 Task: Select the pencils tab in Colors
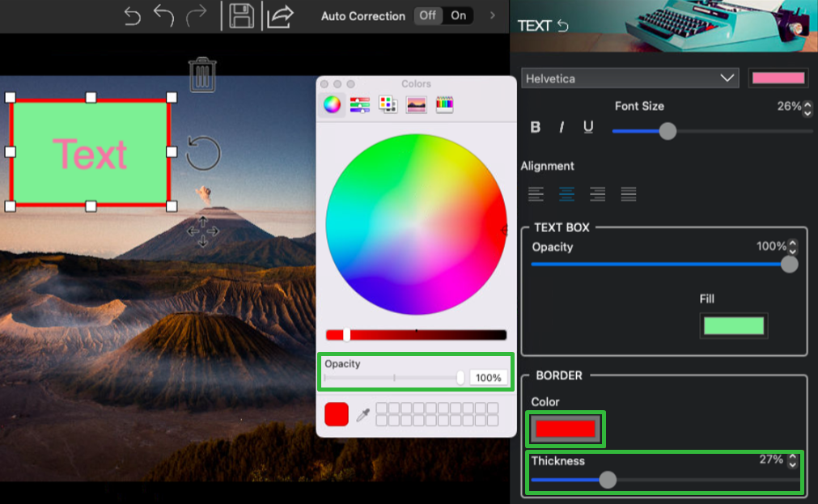pos(444,104)
